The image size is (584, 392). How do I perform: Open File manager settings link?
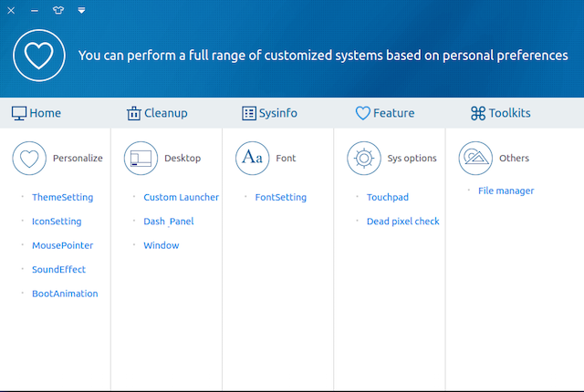[506, 191]
